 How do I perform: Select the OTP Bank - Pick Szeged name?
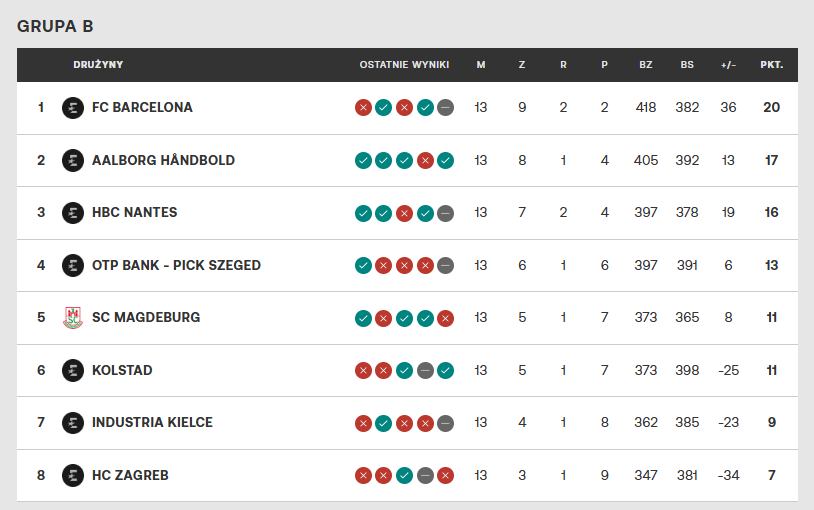[x=176, y=265]
